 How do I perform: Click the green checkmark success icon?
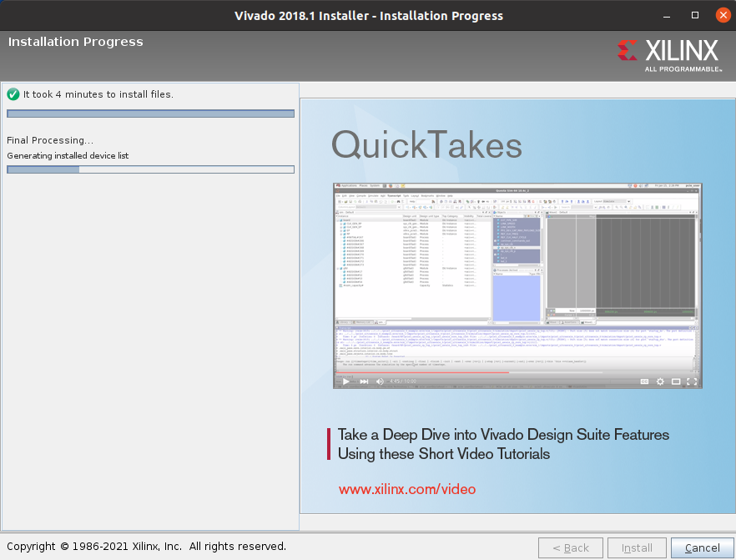point(13,94)
